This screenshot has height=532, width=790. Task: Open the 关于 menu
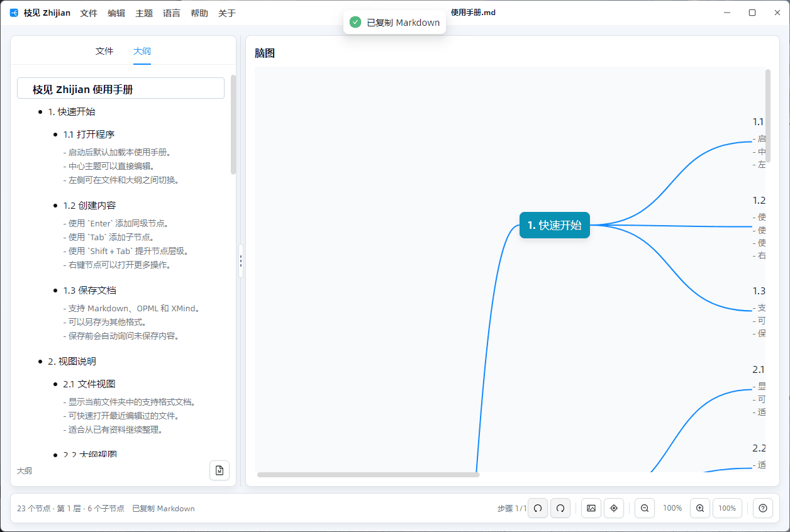[x=227, y=13]
